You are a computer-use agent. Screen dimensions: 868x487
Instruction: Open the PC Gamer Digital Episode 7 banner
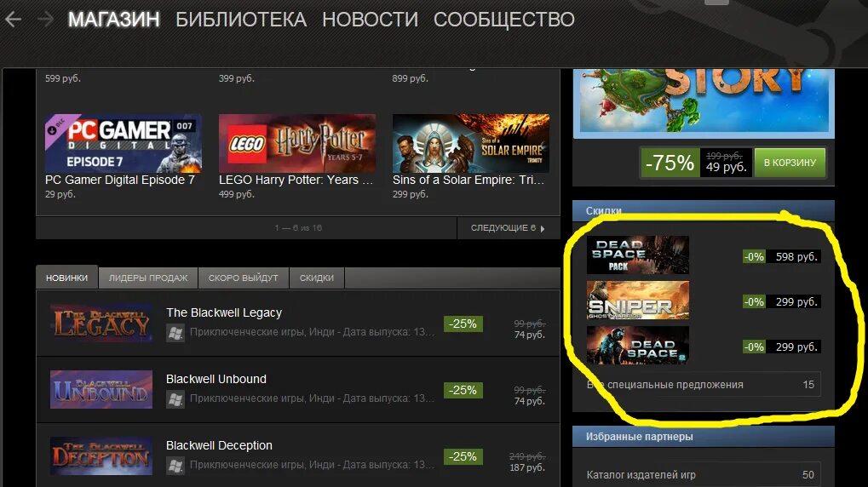tap(124, 143)
